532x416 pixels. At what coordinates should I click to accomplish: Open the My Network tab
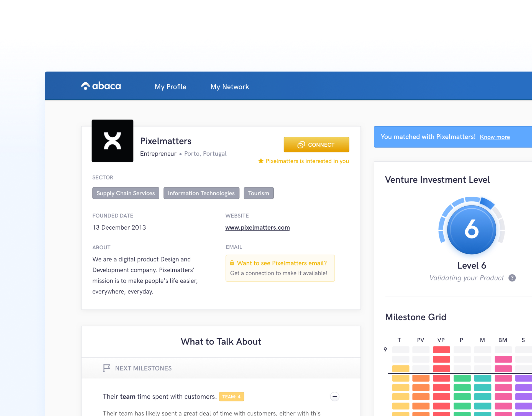click(x=230, y=87)
